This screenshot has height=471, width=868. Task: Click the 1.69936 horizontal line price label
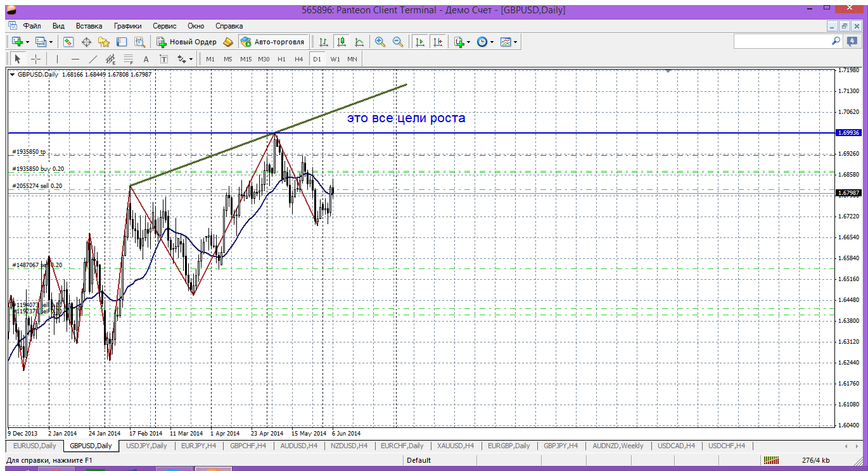[x=848, y=133]
